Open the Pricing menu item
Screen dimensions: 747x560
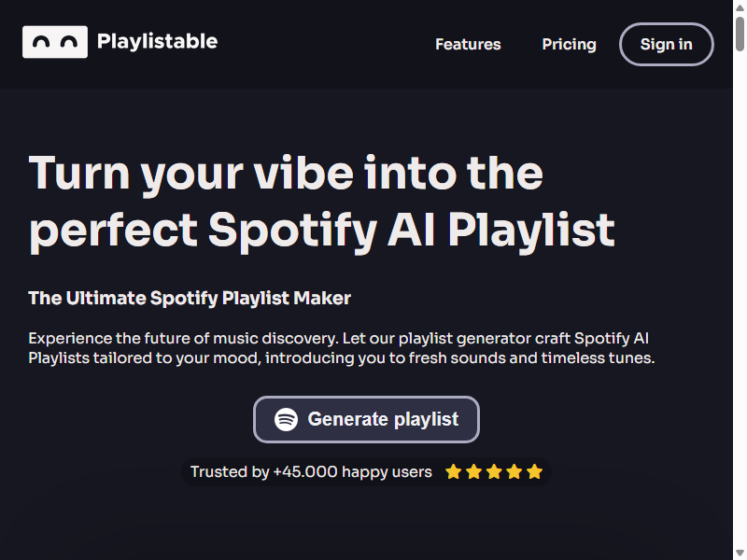[569, 44]
